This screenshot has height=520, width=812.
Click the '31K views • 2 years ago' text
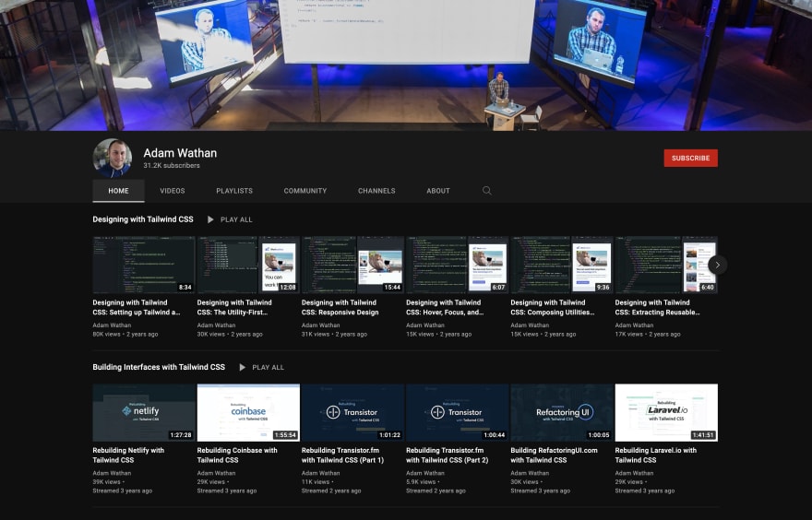click(x=335, y=335)
